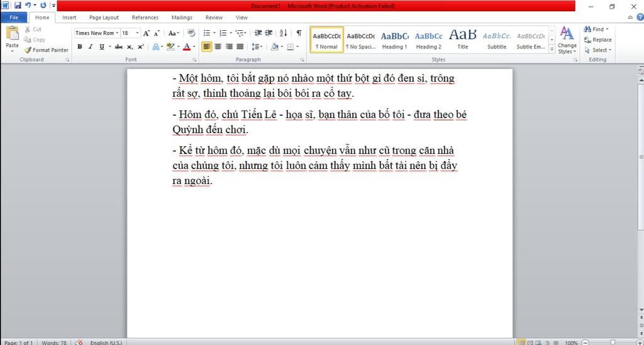Toggle italic formatting
The width and height of the screenshot is (644, 345).
click(x=91, y=47)
